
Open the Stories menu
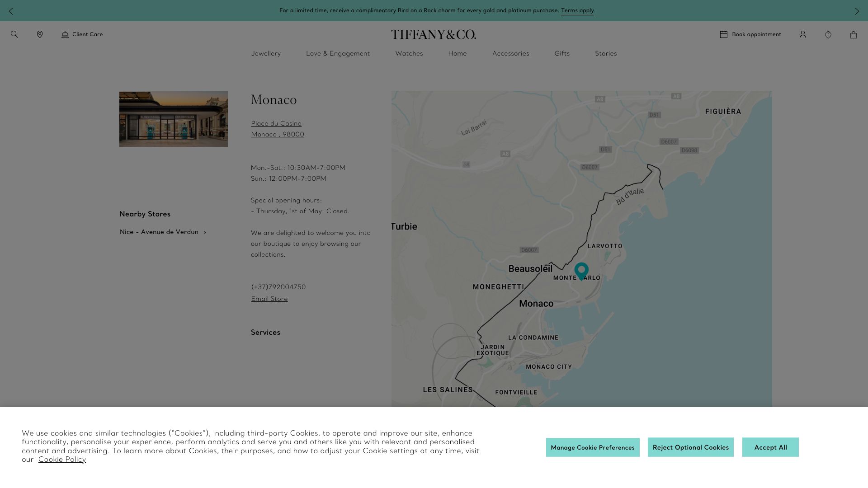[x=606, y=53]
